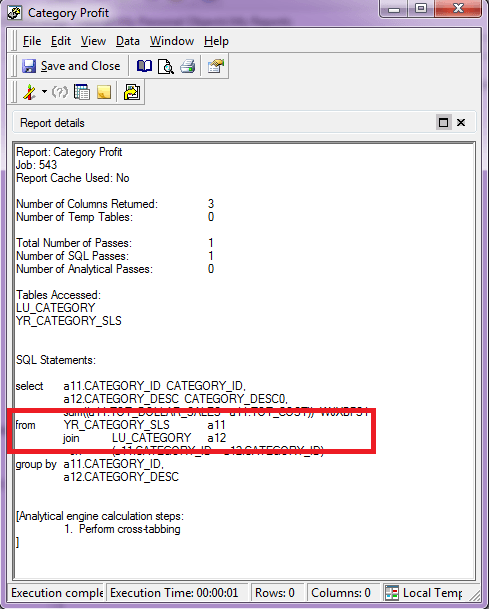Click inside the SQL statements text area
489x609 pixels.
tap(244, 361)
